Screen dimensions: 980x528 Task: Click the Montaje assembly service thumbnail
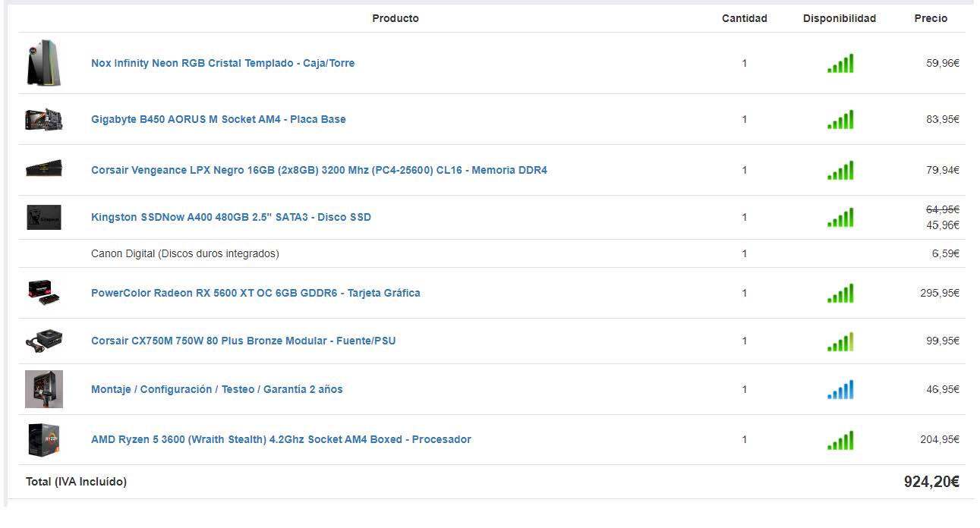coord(43,389)
